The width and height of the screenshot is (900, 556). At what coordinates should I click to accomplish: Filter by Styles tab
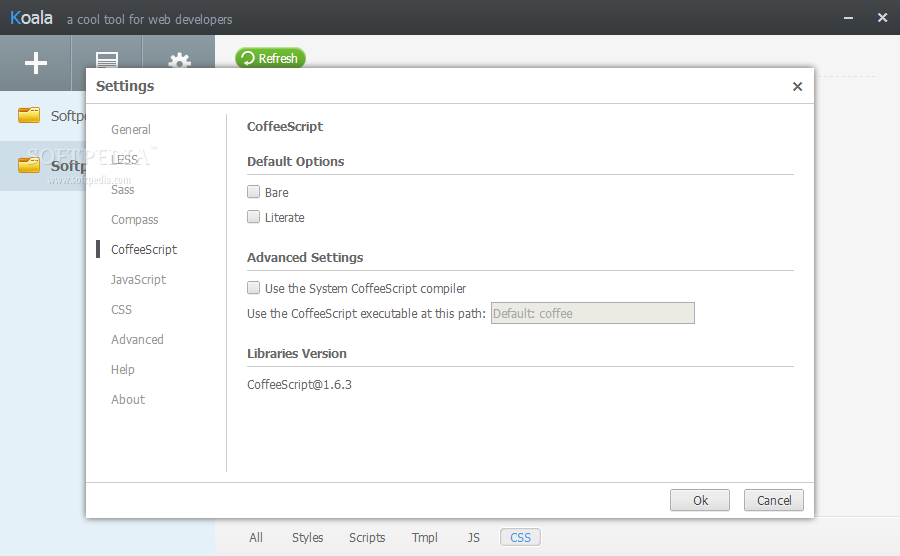click(x=307, y=538)
